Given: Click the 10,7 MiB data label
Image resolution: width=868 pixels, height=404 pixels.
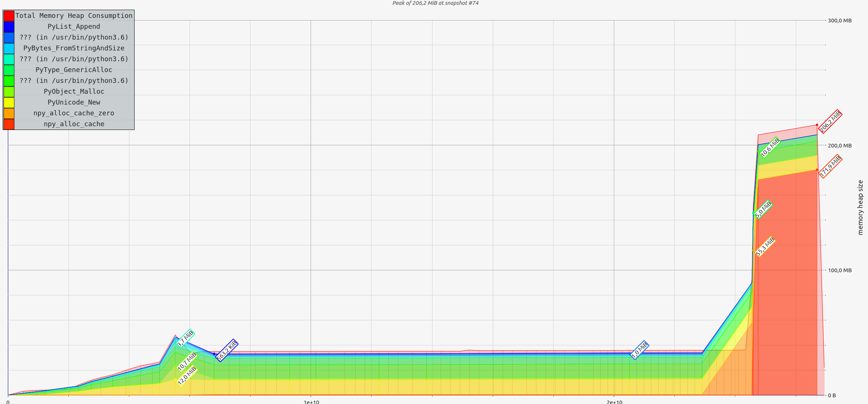Looking at the screenshot, I should pyautogui.click(x=187, y=361).
